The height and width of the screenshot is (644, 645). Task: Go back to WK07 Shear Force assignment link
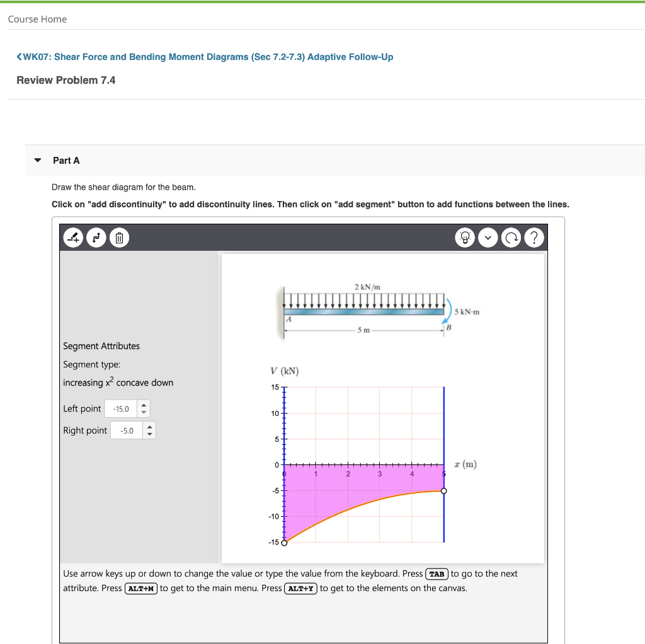click(x=205, y=57)
